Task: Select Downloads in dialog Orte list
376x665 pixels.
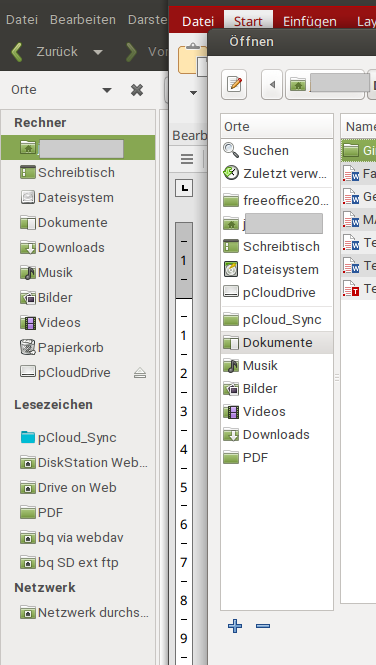Action: click(x=277, y=435)
